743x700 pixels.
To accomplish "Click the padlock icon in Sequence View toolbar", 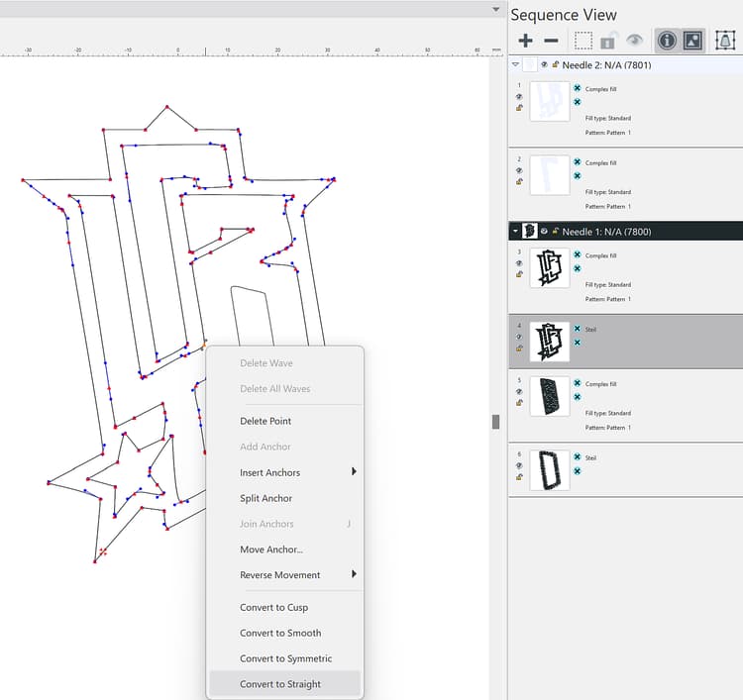I will point(609,41).
